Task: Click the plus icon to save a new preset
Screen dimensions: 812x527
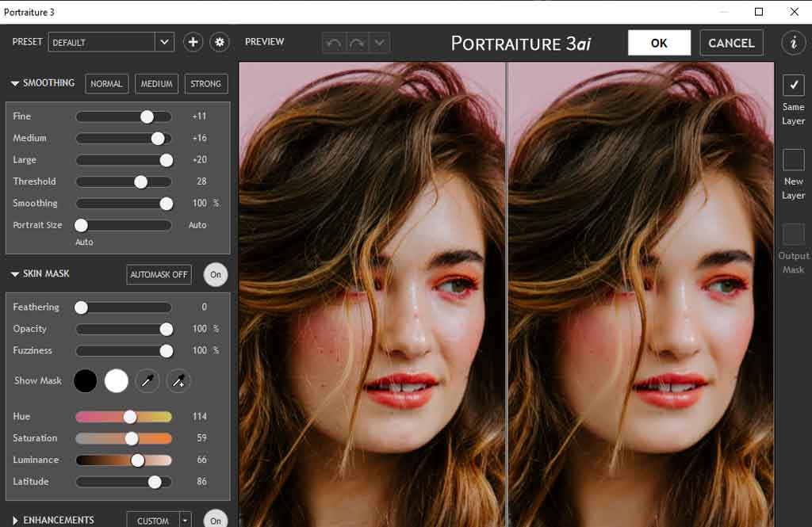Action: [193, 42]
